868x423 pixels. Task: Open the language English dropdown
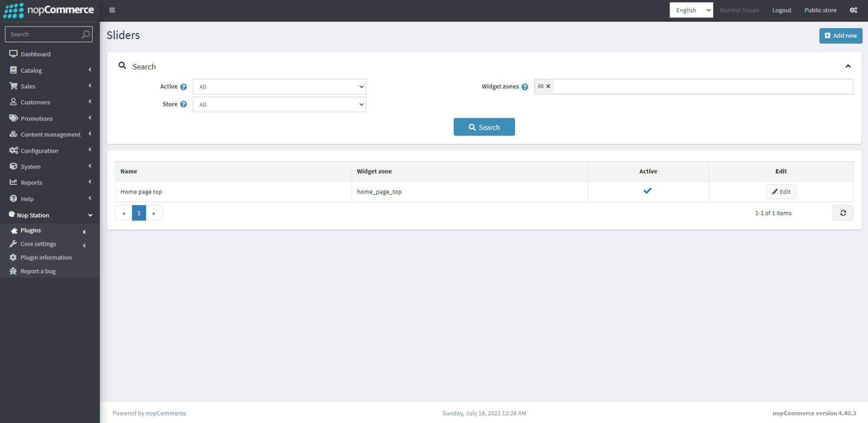691,10
